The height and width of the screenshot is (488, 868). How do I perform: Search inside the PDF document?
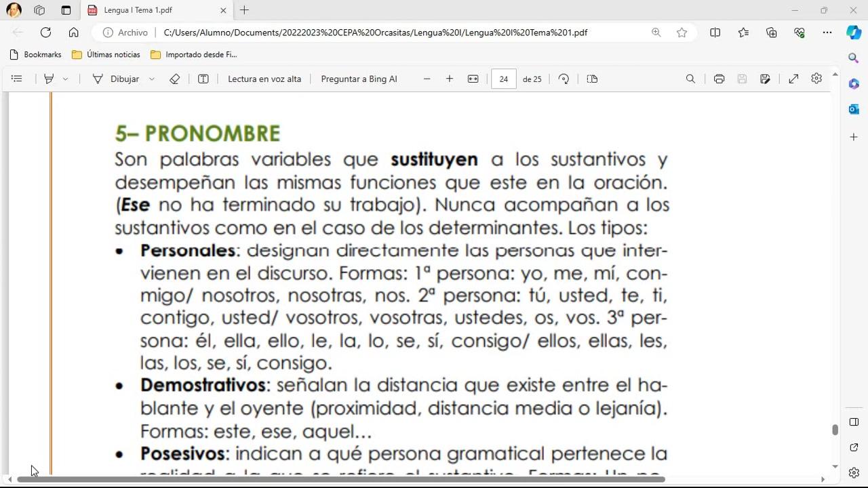click(x=690, y=79)
